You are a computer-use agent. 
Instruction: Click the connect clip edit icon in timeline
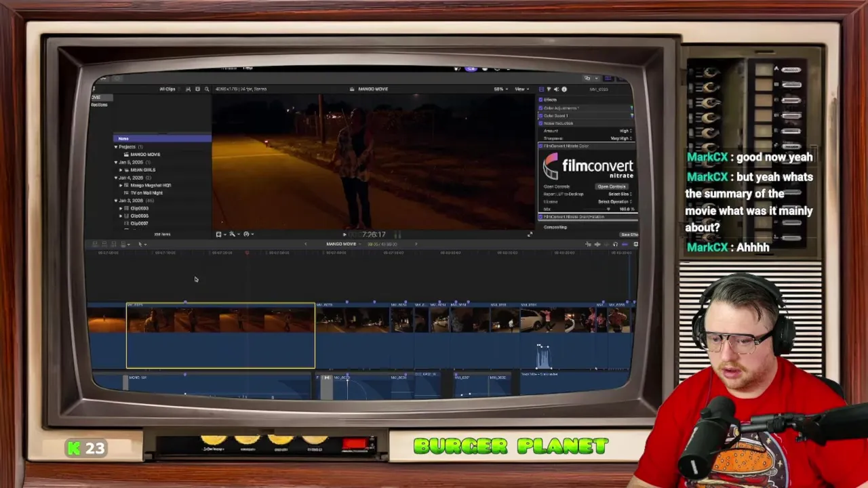[96, 244]
